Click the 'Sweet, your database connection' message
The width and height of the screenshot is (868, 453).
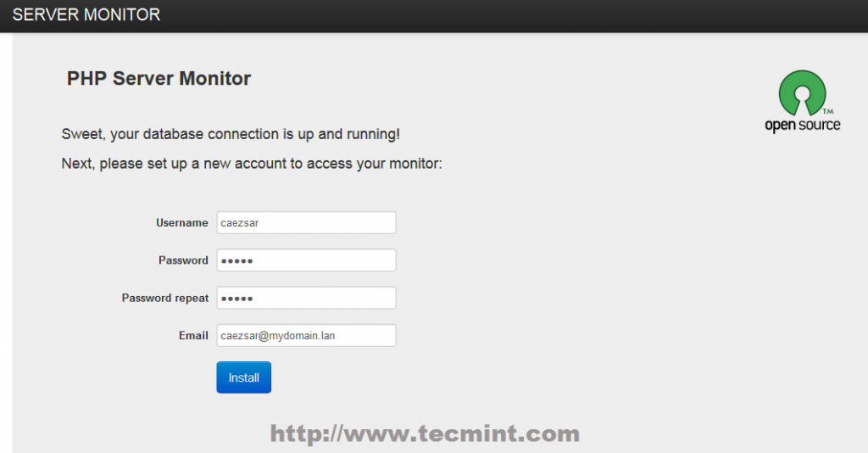pos(231,134)
